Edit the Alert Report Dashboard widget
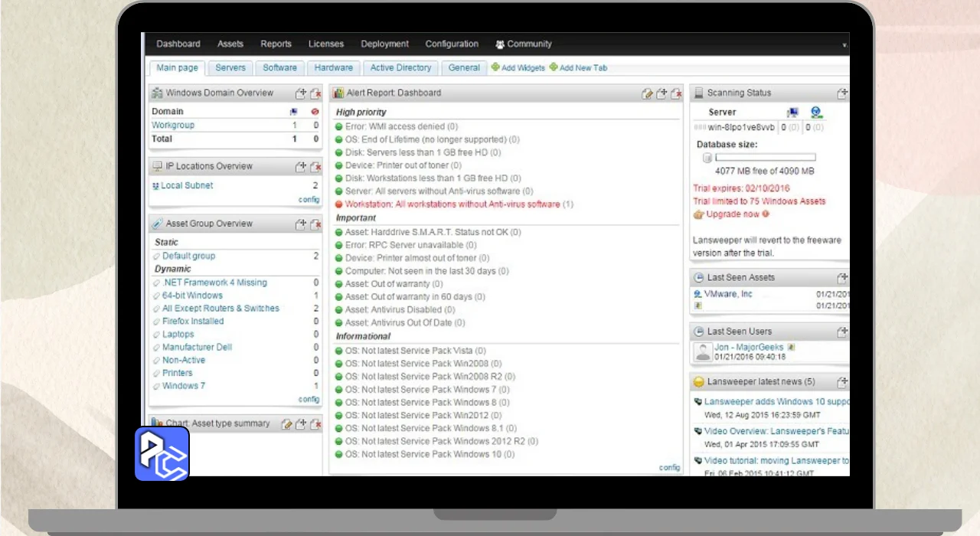 648,93
